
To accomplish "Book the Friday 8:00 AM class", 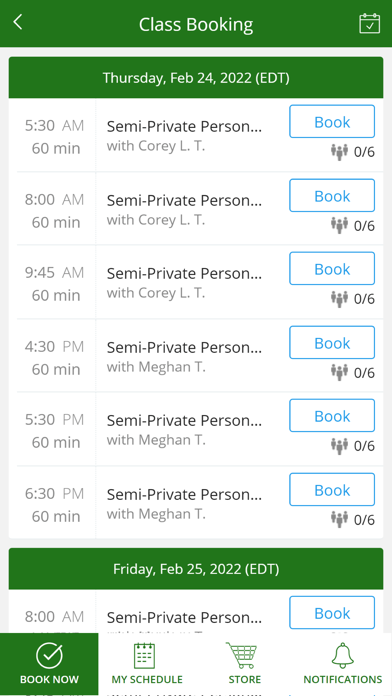I will point(332,613).
